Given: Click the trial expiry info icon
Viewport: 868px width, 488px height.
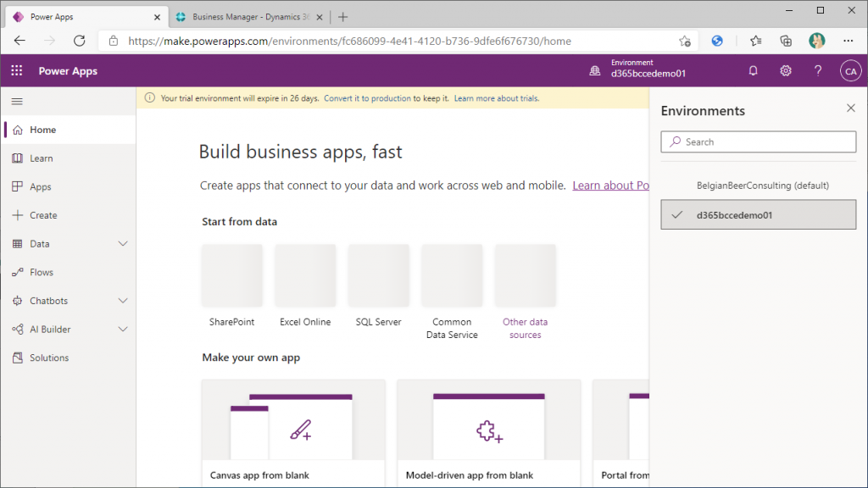Looking at the screenshot, I should click(149, 98).
